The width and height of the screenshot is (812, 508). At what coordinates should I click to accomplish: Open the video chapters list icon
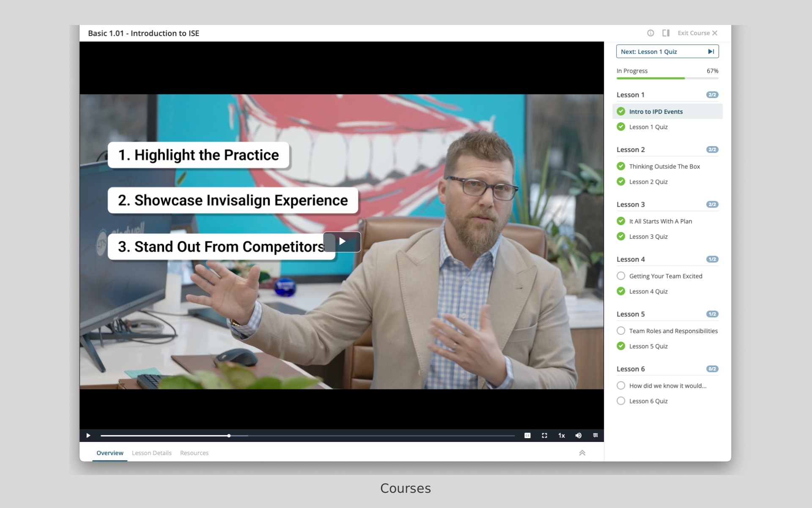pos(595,435)
